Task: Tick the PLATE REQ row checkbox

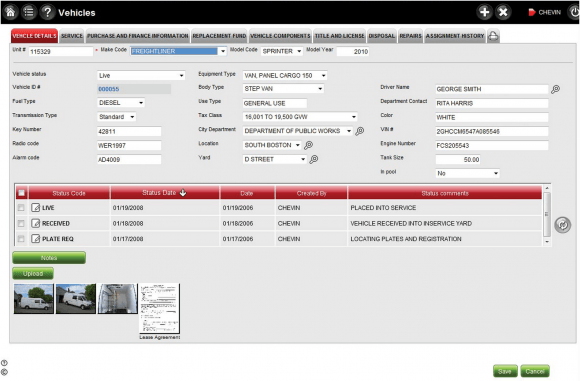Action: (21, 239)
